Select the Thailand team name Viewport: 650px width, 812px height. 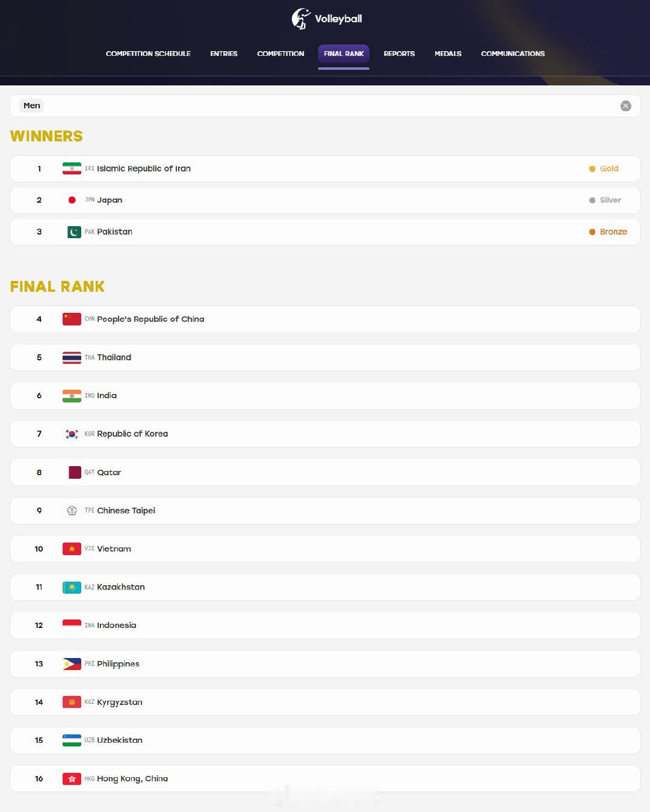pyautogui.click(x=114, y=357)
